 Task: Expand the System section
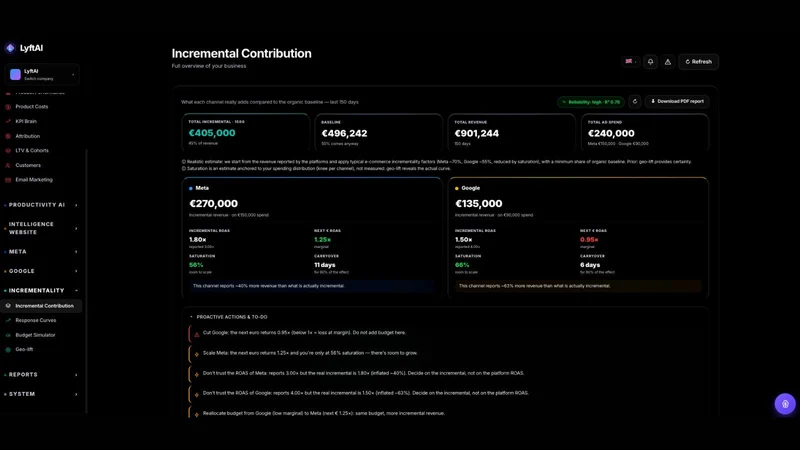pos(41,394)
